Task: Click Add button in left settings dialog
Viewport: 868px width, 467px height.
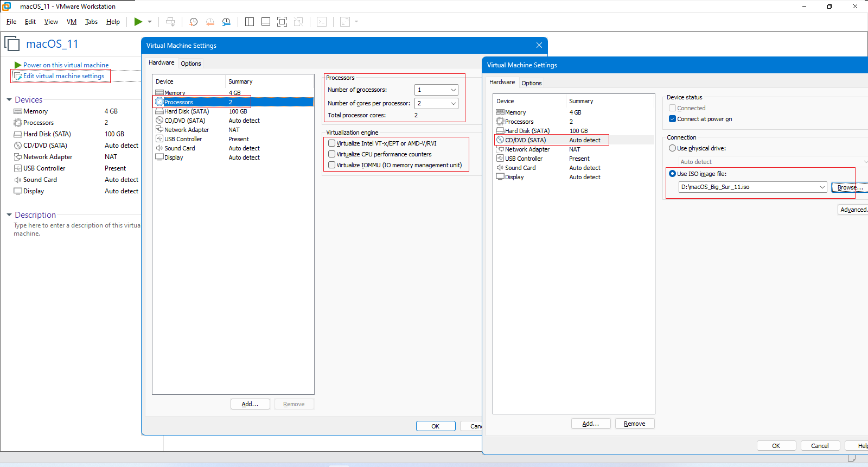Action: pos(250,404)
